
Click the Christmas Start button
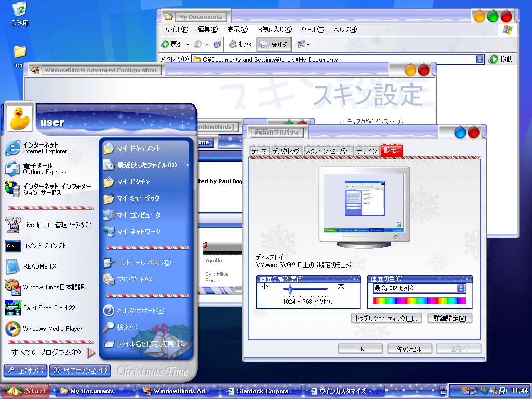coord(25,391)
